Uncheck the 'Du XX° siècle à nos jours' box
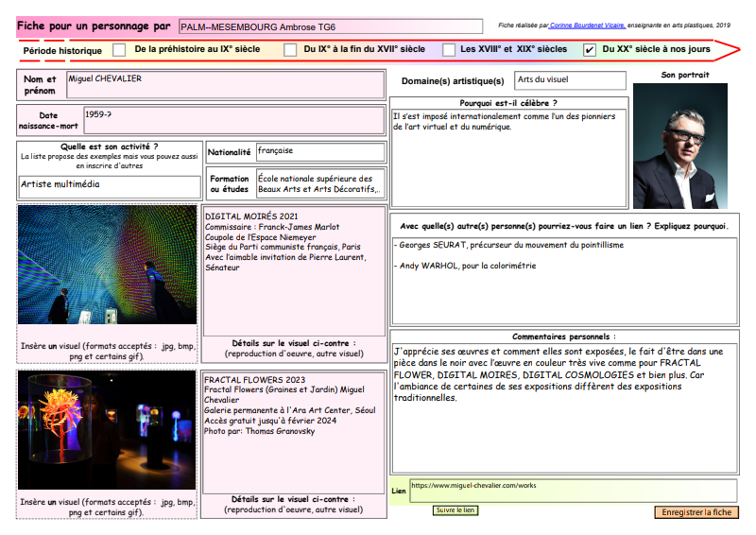 [x=590, y=49]
